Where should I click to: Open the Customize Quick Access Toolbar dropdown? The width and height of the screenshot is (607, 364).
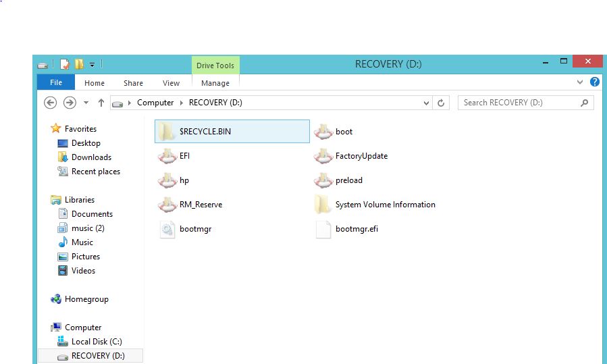click(93, 65)
